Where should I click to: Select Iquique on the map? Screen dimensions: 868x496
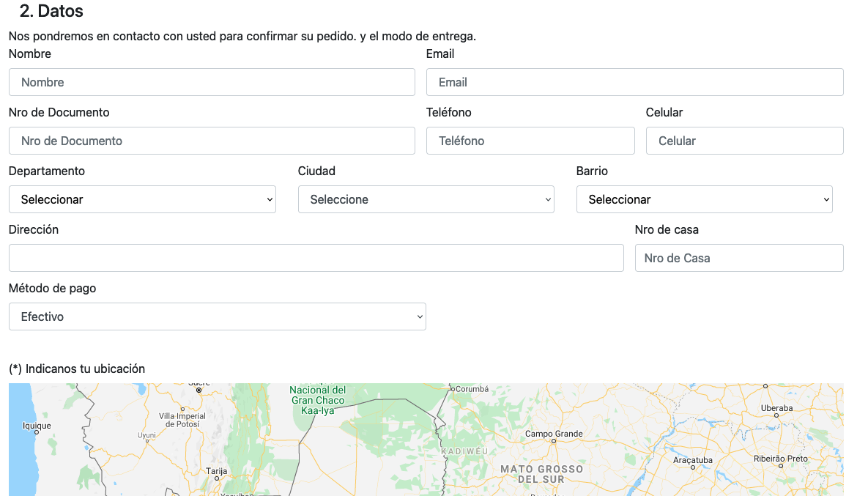pos(37,426)
